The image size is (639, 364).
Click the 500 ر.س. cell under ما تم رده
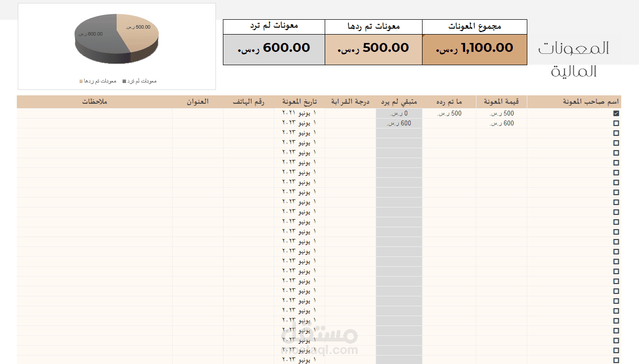pos(449,114)
